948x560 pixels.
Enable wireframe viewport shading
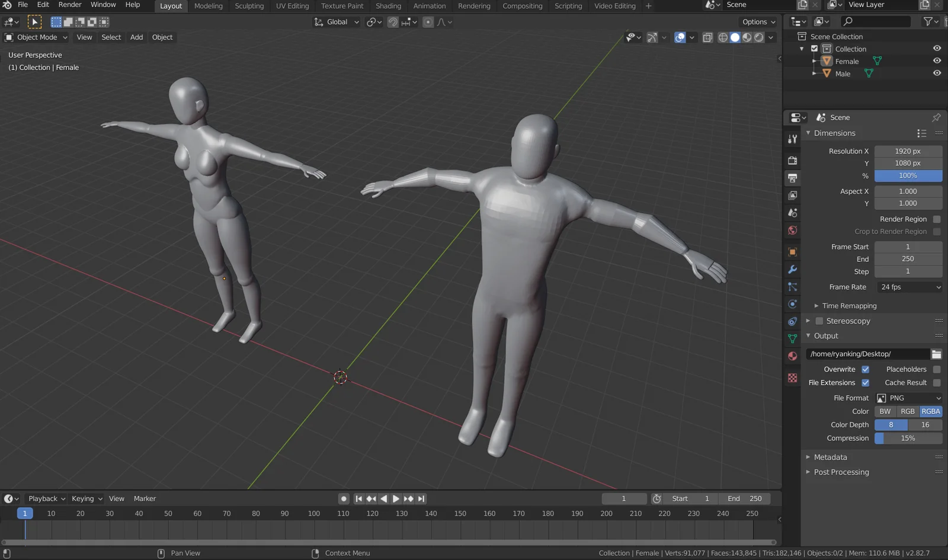tap(723, 37)
